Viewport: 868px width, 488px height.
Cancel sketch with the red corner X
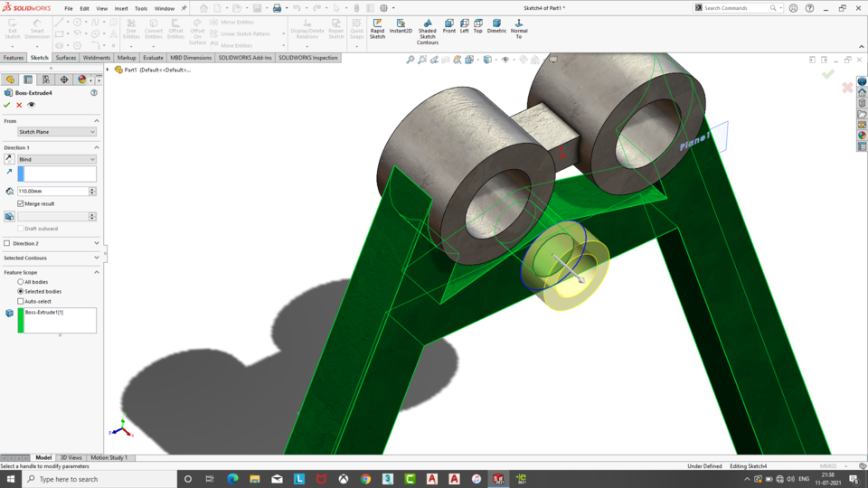847,88
